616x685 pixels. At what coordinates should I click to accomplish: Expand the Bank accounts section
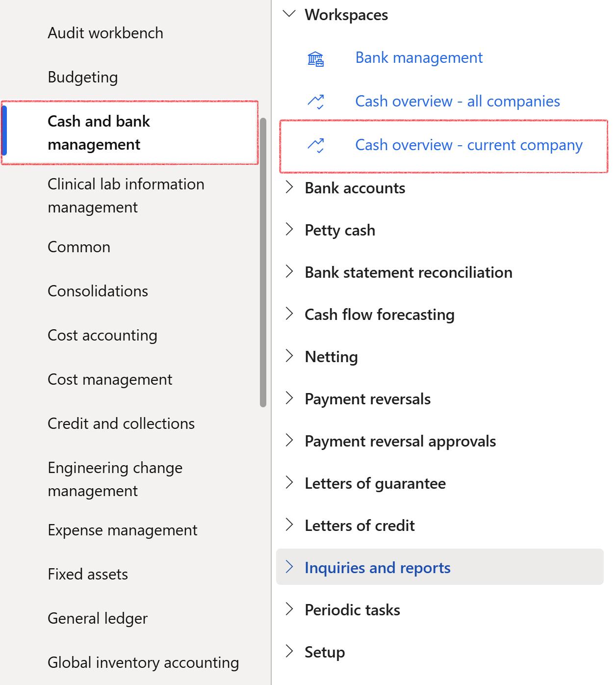coord(289,187)
